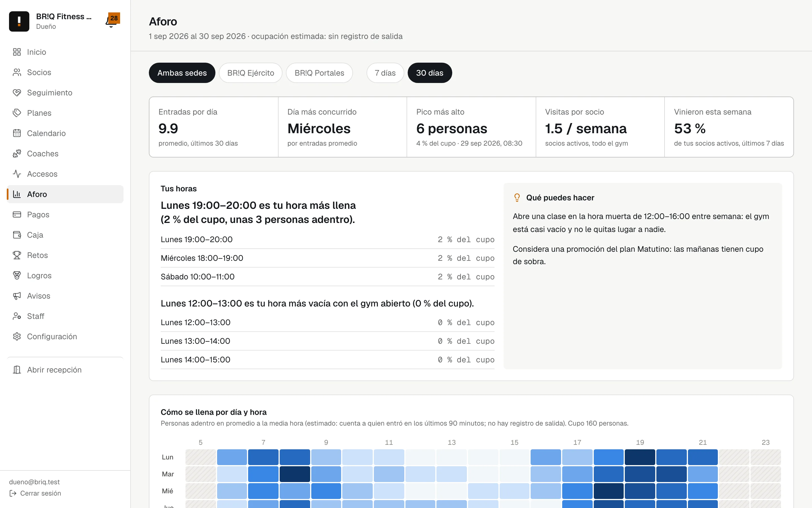The image size is (812, 508).
Task: Click the Mar 8:00 dark heatmap cell
Action: (295, 474)
